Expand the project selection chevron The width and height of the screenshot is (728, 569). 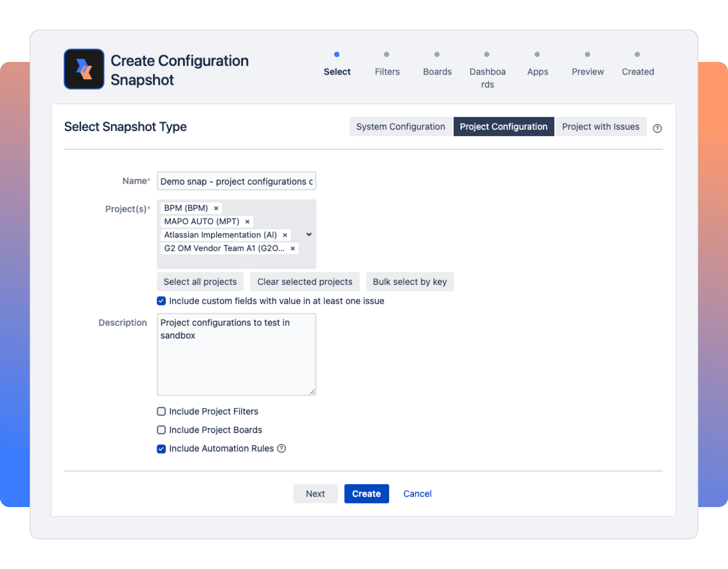pos(308,235)
